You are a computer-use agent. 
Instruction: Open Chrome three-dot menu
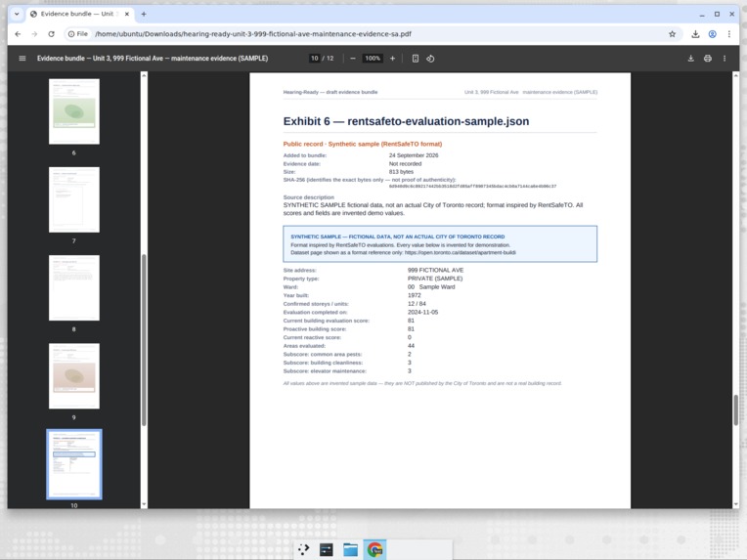pyautogui.click(x=728, y=34)
